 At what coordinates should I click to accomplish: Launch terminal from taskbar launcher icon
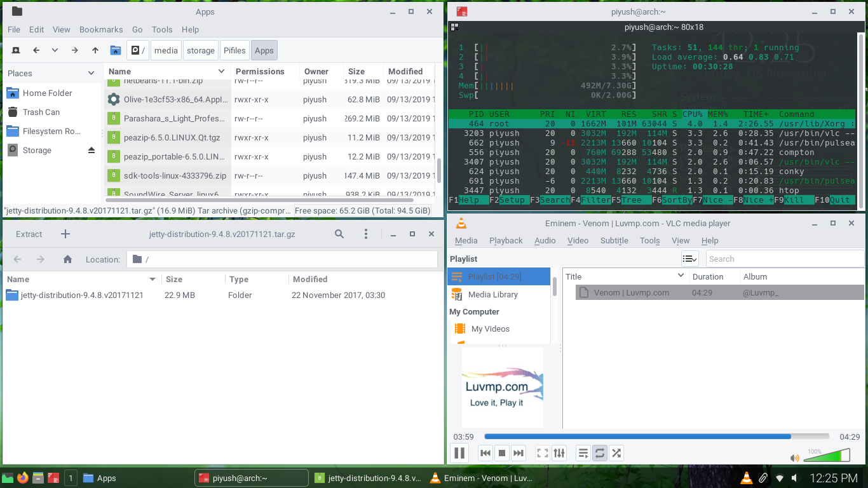pos(53,478)
